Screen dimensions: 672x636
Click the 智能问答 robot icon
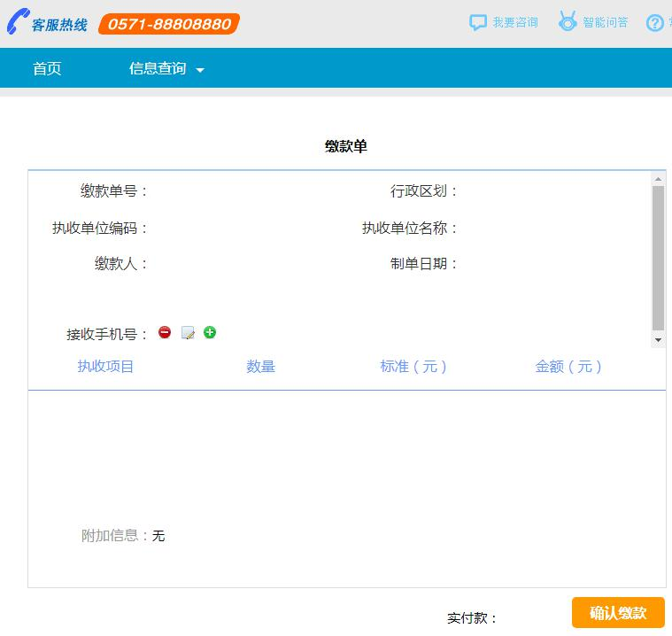coord(568,22)
